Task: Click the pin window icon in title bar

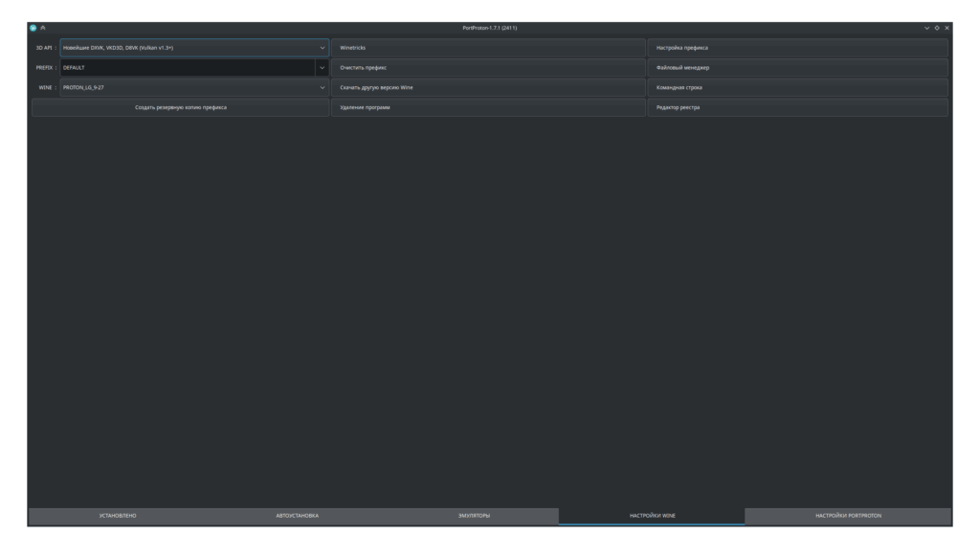Action: 43,28
